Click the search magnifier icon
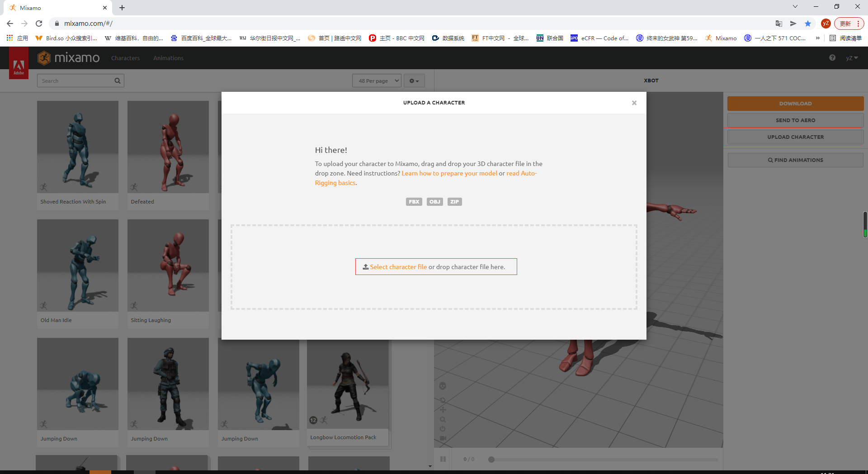 tap(118, 81)
